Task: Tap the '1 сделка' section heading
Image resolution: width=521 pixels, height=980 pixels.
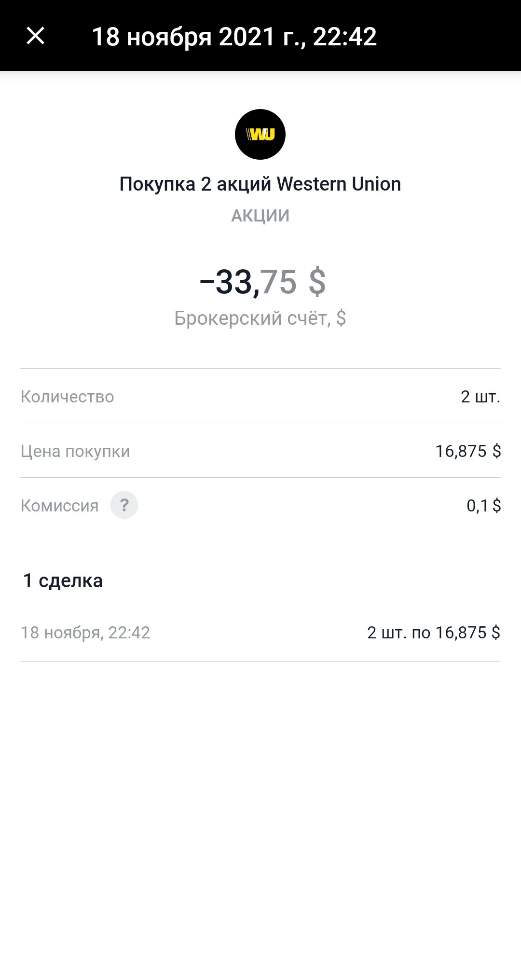Action: pyautogui.click(x=63, y=580)
